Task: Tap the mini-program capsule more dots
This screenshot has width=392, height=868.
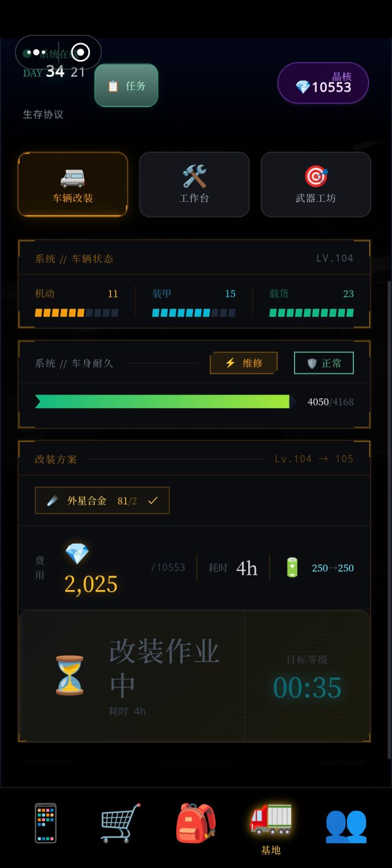Action: pos(36,53)
